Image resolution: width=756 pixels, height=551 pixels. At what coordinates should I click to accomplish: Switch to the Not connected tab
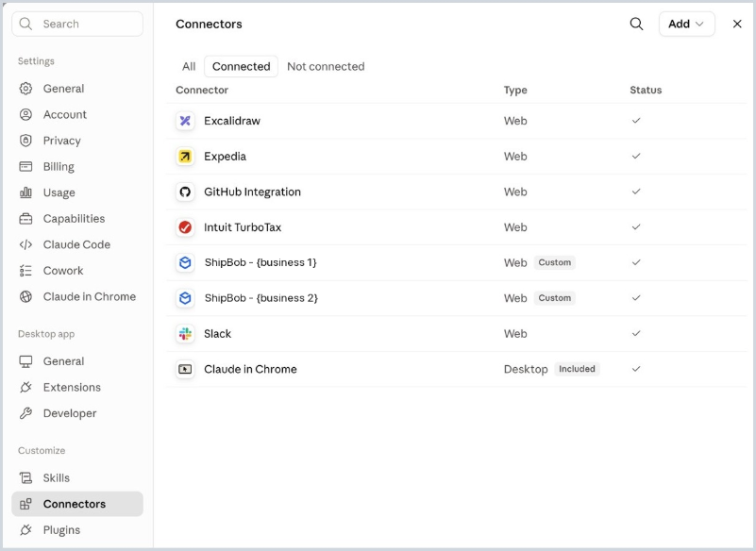[326, 67]
